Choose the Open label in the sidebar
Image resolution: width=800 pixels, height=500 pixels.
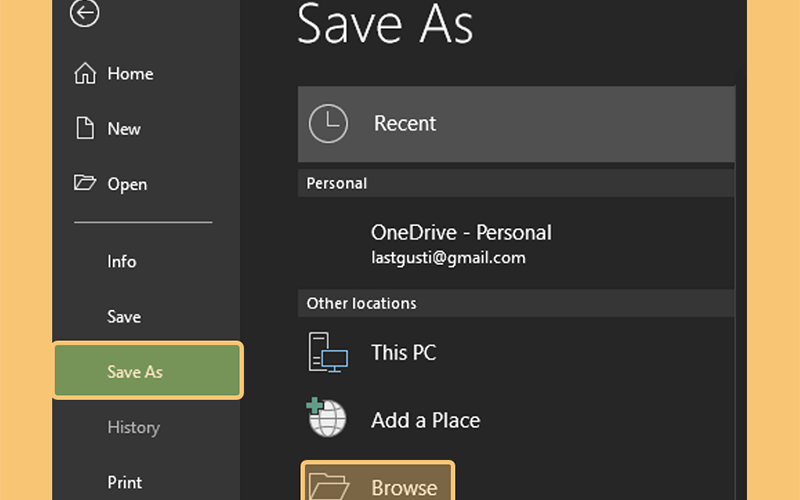click(127, 184)
